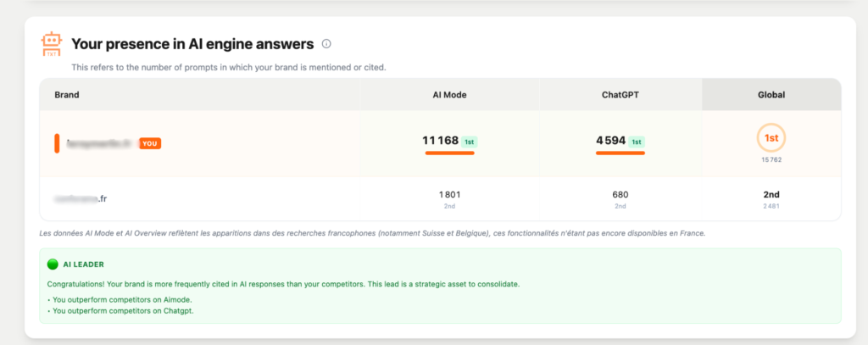
Task: Click the AI LEADER label
Action: tap(84, 264)
